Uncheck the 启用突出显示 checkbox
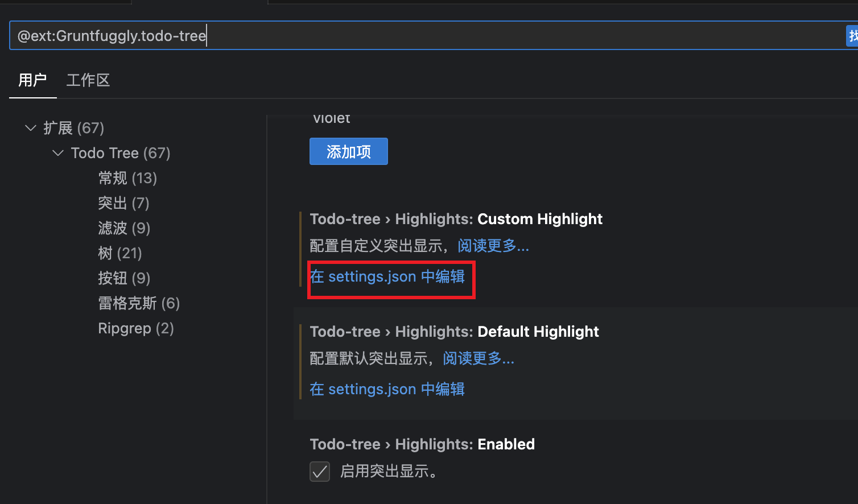The height and width of the screenshot is (504, 858). pos(319,471)
